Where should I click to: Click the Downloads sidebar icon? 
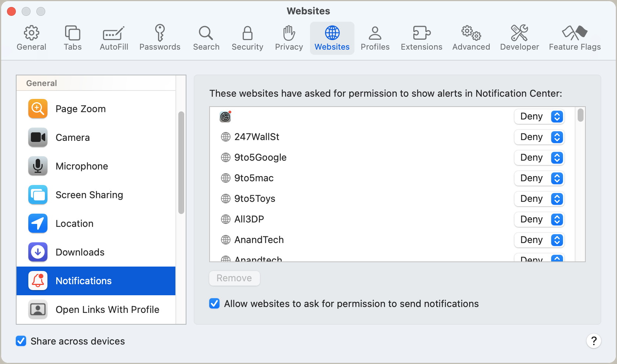pyautogui.click(x=38, y=252)
